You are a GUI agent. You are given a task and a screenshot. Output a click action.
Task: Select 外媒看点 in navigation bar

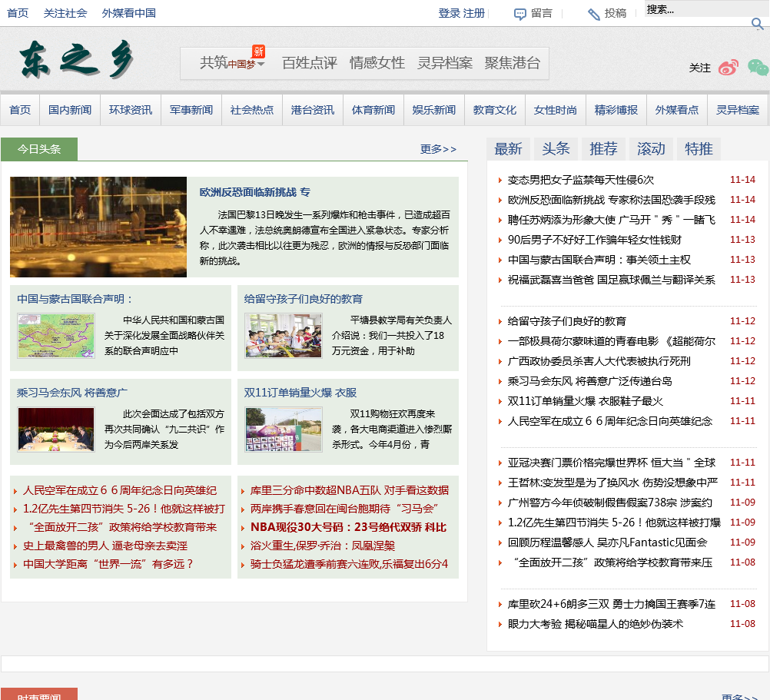pos(677,110)
